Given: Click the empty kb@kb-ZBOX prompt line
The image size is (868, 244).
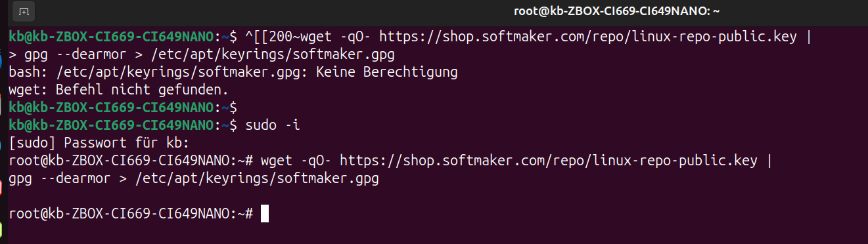Looking at the screenshot, I should point(123,108).
